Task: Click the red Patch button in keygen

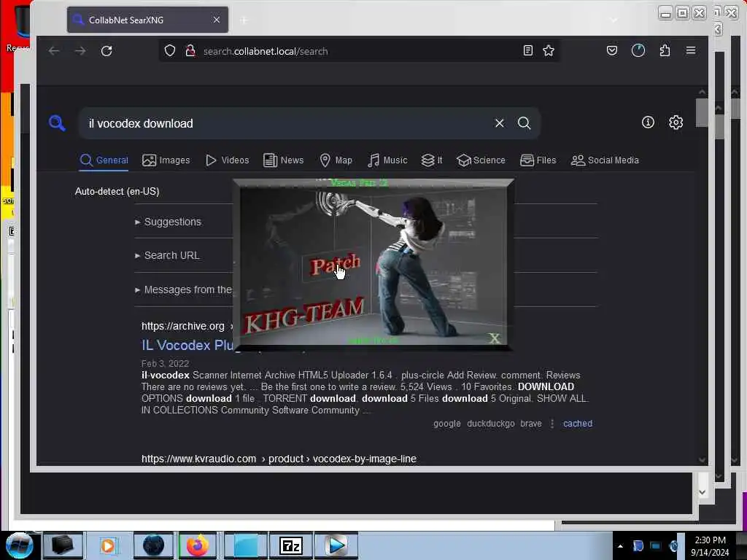Action: (335, 264)
